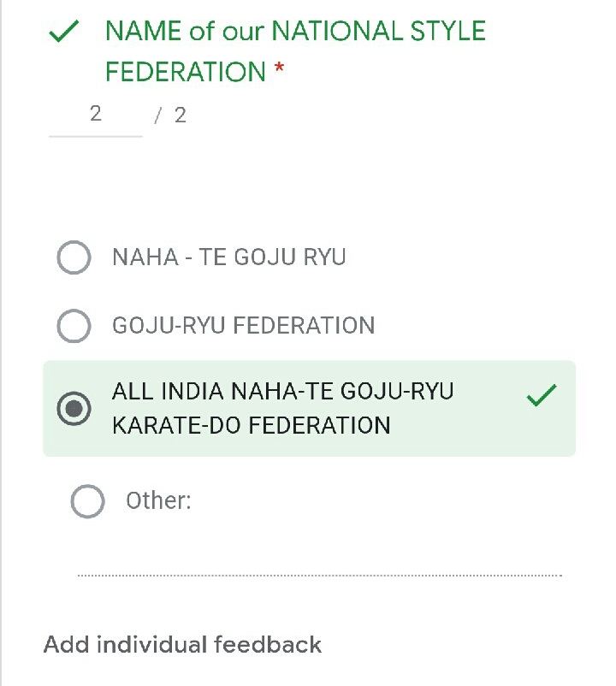Click the NAHA - TE GOJU RYU option label

pos(229,257)
